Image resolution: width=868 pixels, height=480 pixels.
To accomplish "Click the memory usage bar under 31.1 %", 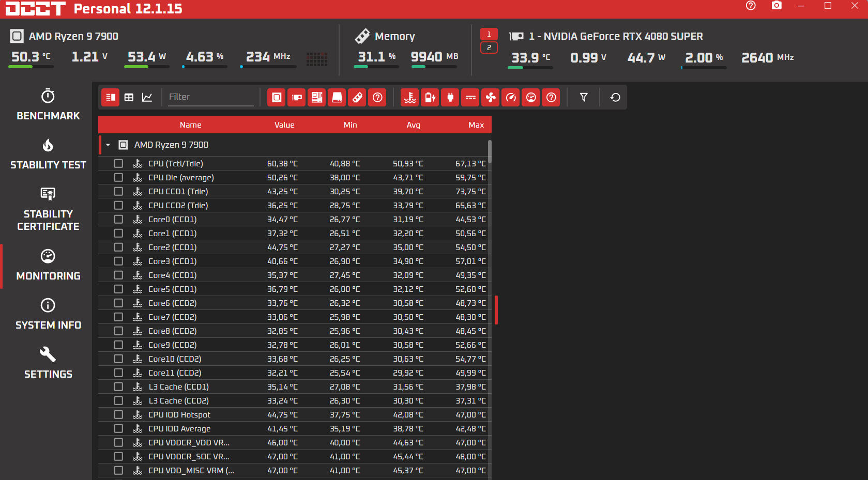I will click(x=376, y=67).
